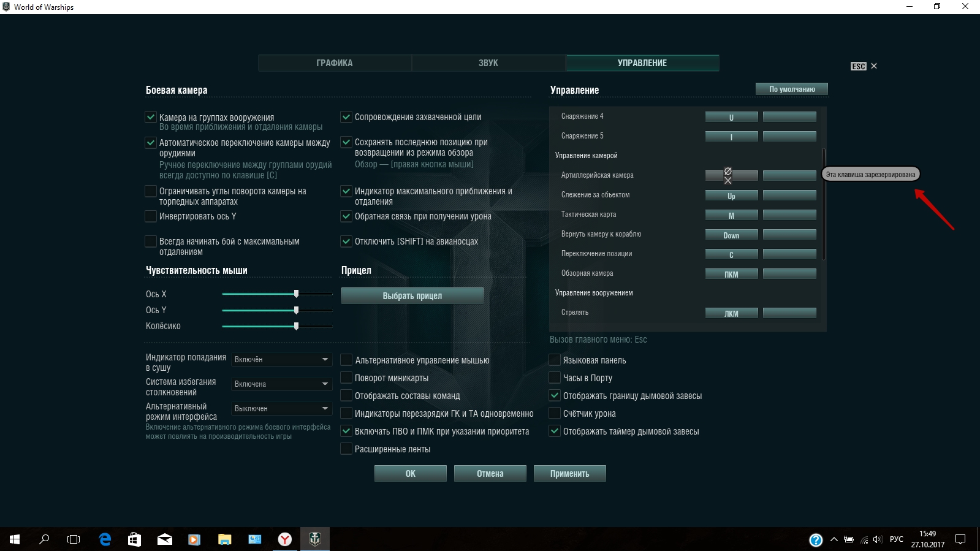Close settings with the ESC X icon
The width and height of the screenshot is (980, 551).
(x=873, y=66)
